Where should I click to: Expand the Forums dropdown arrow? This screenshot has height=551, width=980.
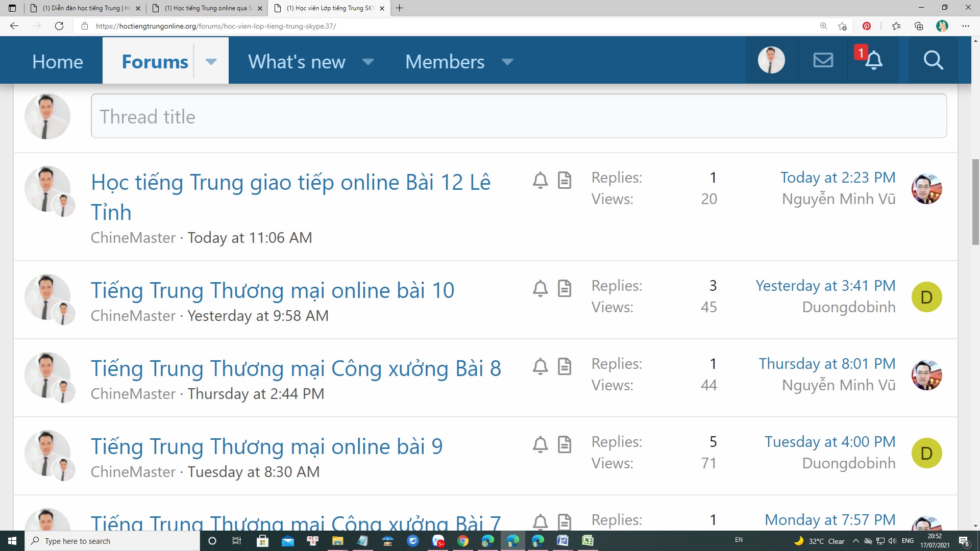211,62
